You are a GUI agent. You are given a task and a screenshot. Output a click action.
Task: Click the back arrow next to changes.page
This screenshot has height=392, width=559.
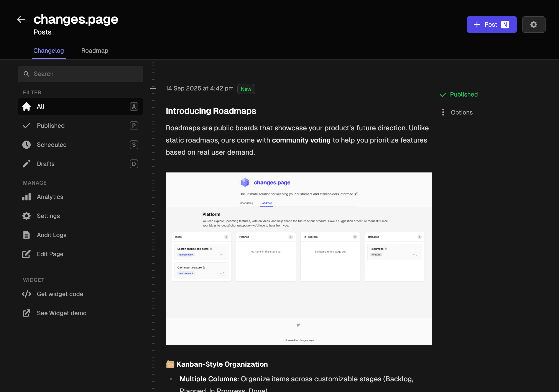coord(21,19)
